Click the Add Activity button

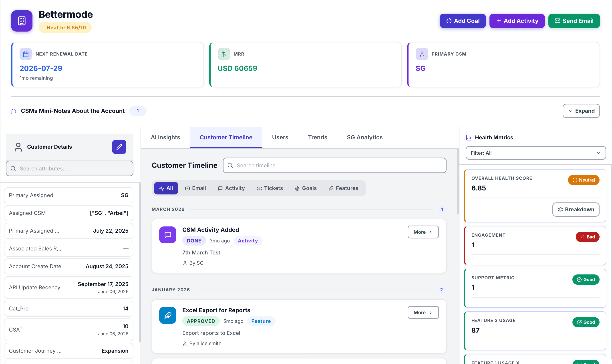[x=517, y=21]
